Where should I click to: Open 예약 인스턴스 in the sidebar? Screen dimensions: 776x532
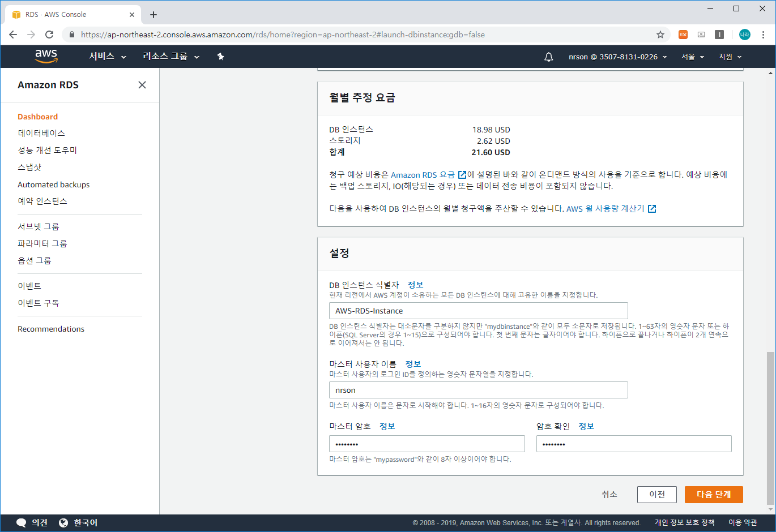pyautogui.click(x=42, y=201)
